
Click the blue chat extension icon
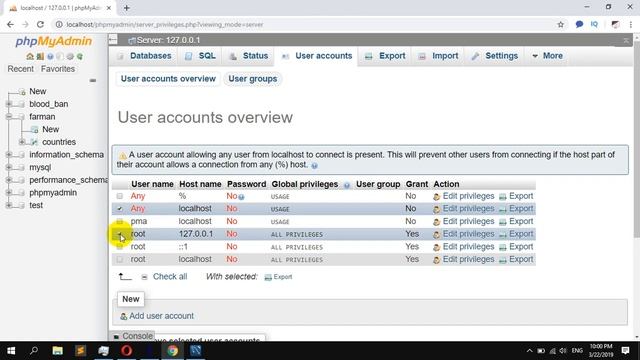coord(579,24)
